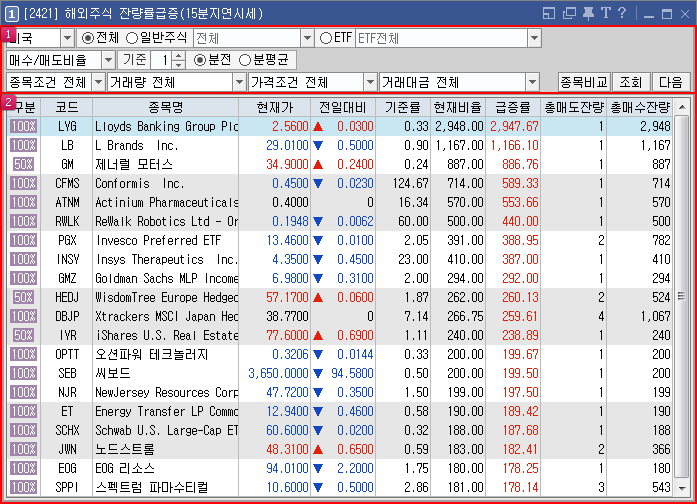697x504 pixels.
Task: Decrease the 기준 value with down stepper
Action: tap(178, 64)
